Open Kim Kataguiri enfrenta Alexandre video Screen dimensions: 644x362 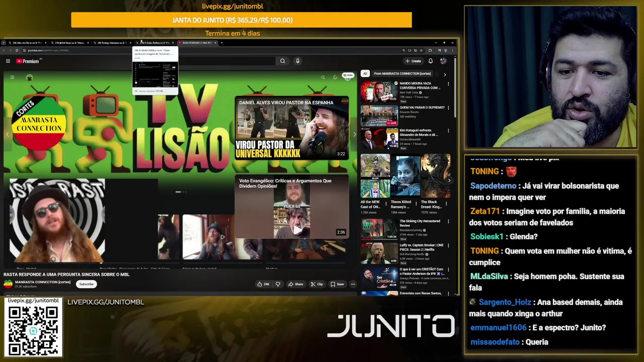click(x=405, y=139)
